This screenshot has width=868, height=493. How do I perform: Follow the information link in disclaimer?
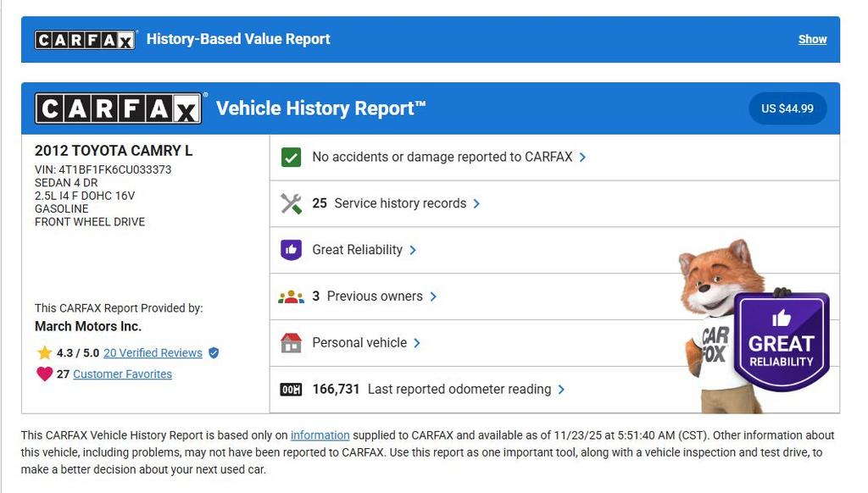pos(320,435)
